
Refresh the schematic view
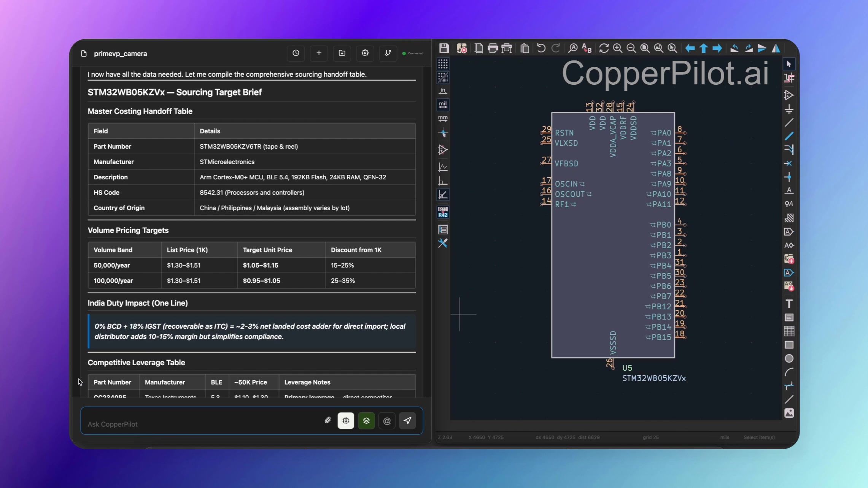point(604,48)
